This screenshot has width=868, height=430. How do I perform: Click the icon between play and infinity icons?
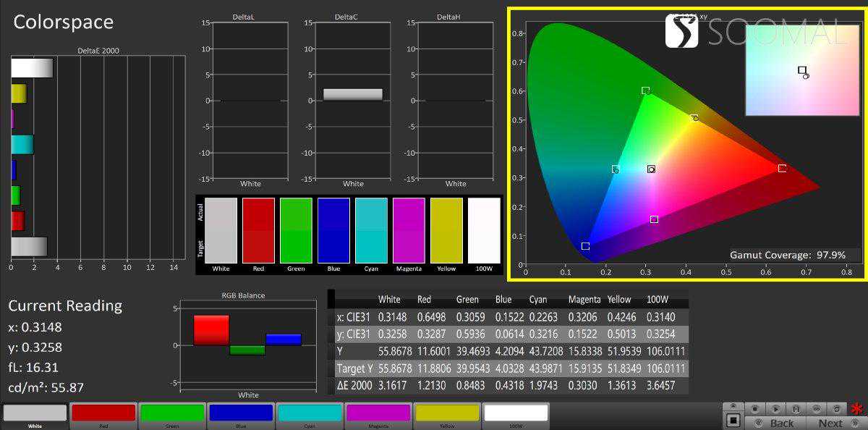pyautogui.click(x=796, y=409)
